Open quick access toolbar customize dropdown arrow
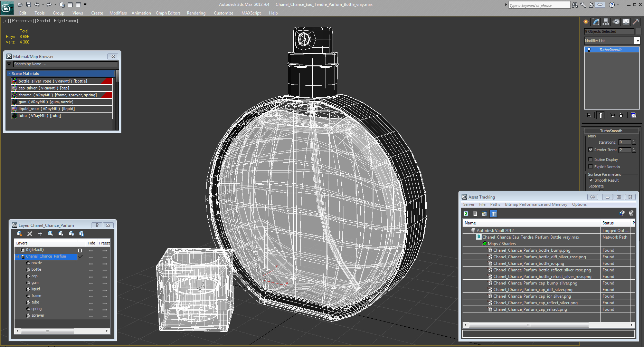Screen dimensions: 644x347 pos(85,4)
